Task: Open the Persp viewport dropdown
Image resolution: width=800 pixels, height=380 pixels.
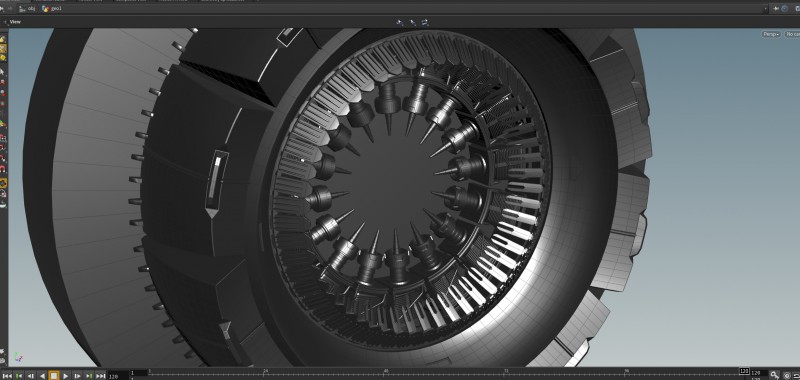Action: click(x=771, y=34)
